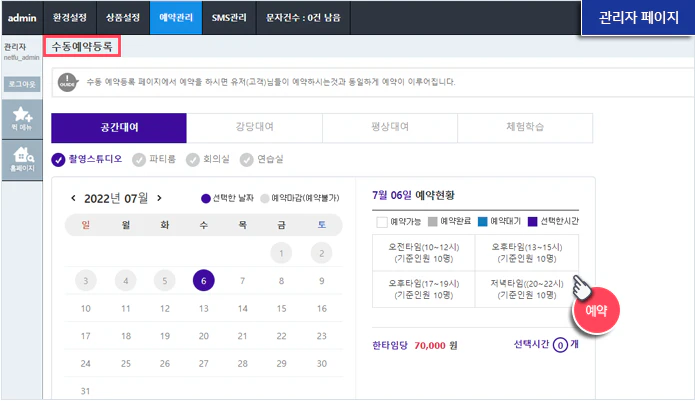This screenshot has height=401, width=695.
Task: Click the 예약가능 legend swatch
Action: point(382,222)
